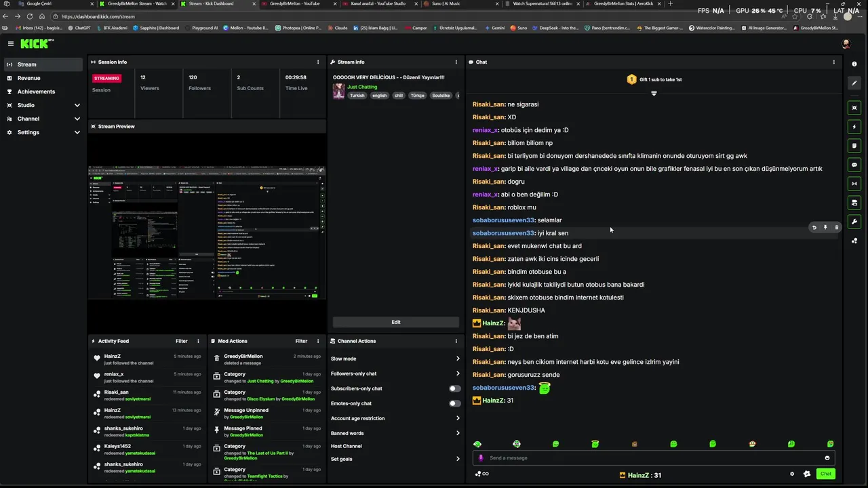Screen dimensions: 868x488
Task: Click the English stream tag
Action: tap(379, 96)
